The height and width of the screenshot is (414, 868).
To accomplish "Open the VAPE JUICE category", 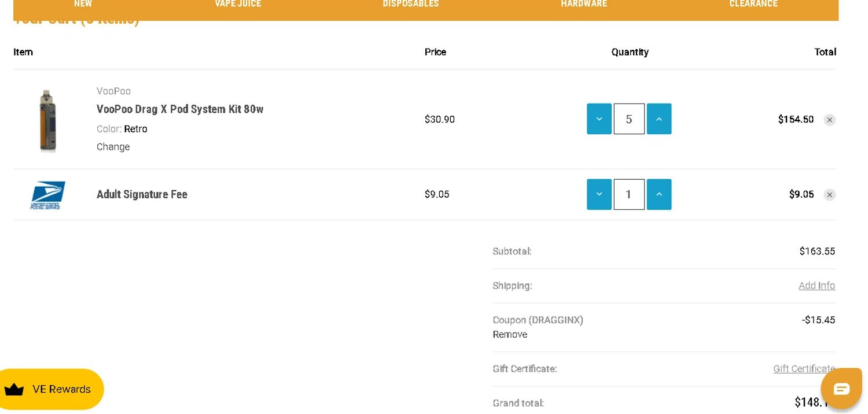I will coord(238,4).
